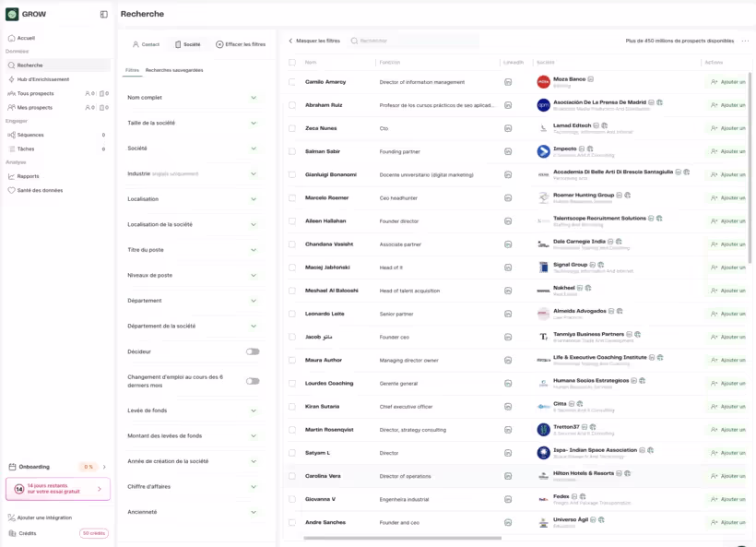
Task: Open the 50 crédits badge
Action: coord(93,533)
